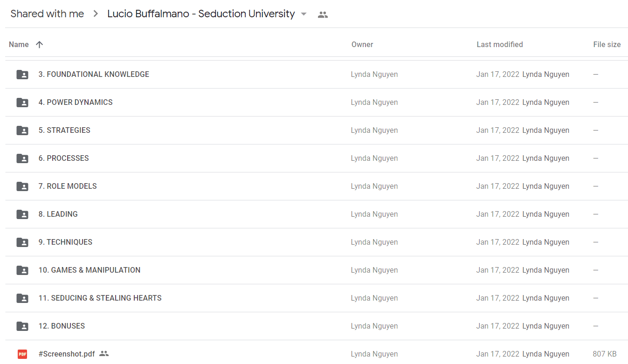Click the PDF icon for #Screenshot.pdf
Viewport: 628px width, 364px height.
pos(22,354)
